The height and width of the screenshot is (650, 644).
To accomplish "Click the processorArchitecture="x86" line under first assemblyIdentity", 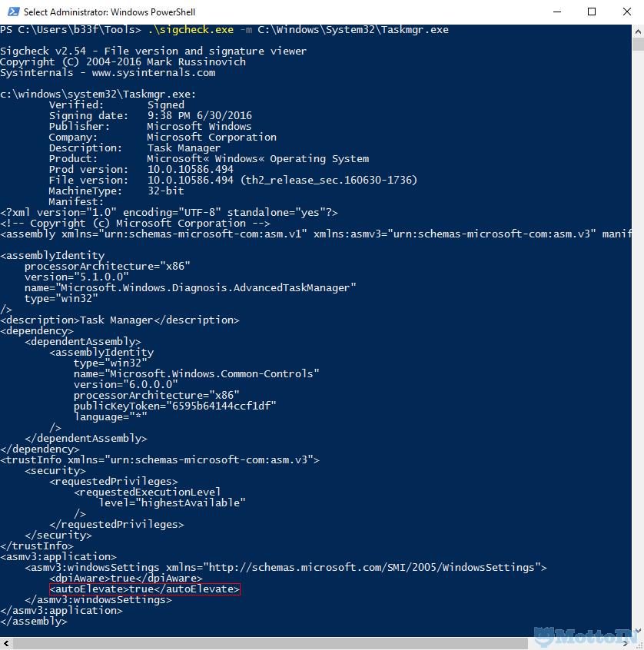I will (x=107, y=266).
